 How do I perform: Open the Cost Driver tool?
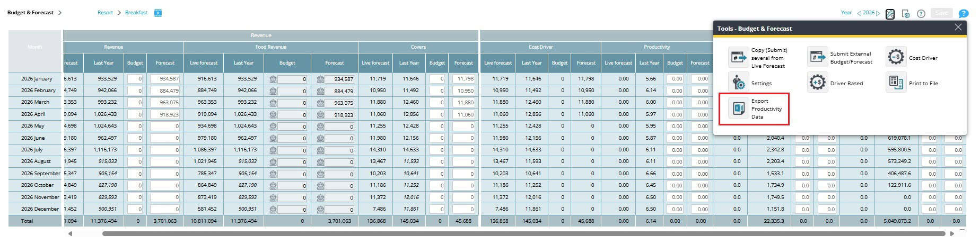(x=913, y=58)
